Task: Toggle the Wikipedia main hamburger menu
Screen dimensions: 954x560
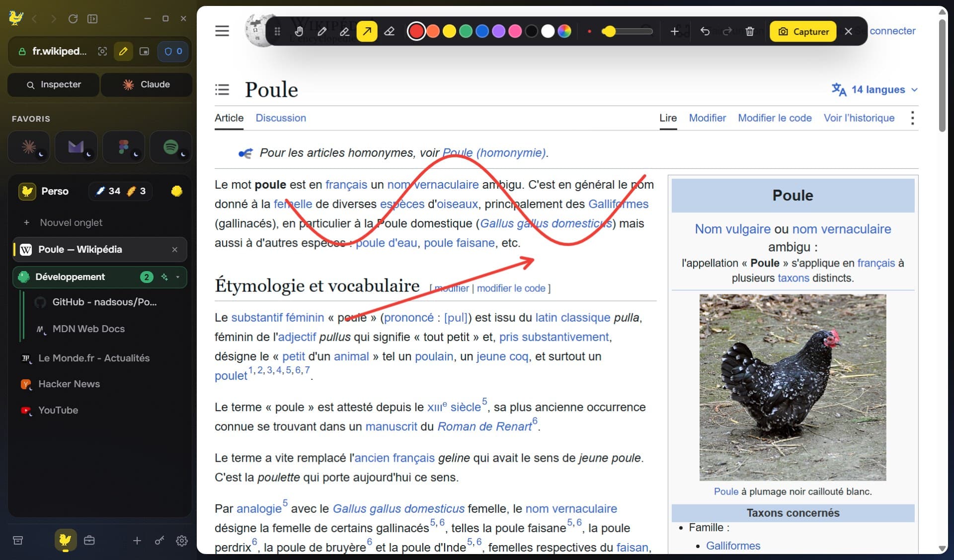Action: pyautogui.click(x=222, y=31)
